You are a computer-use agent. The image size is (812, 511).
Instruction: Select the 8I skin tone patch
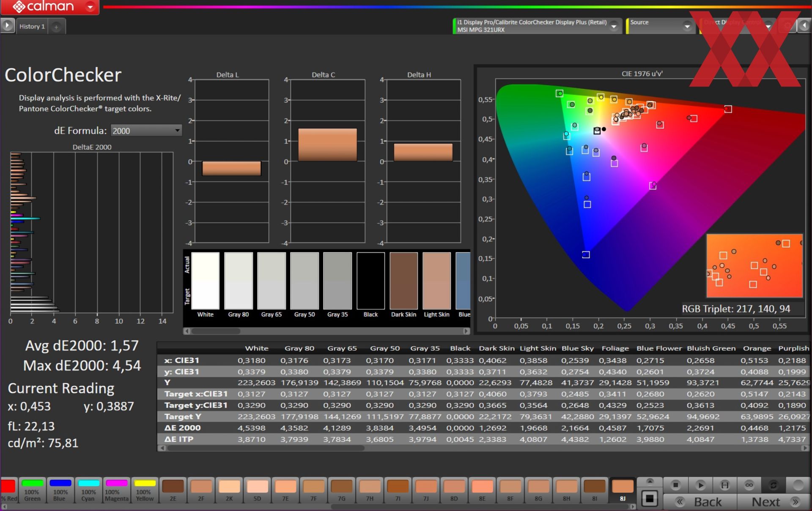pos(595,490)
